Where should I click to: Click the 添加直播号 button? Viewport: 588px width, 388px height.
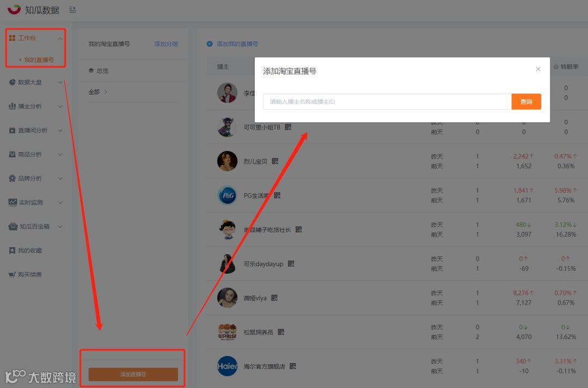point(133,374)
